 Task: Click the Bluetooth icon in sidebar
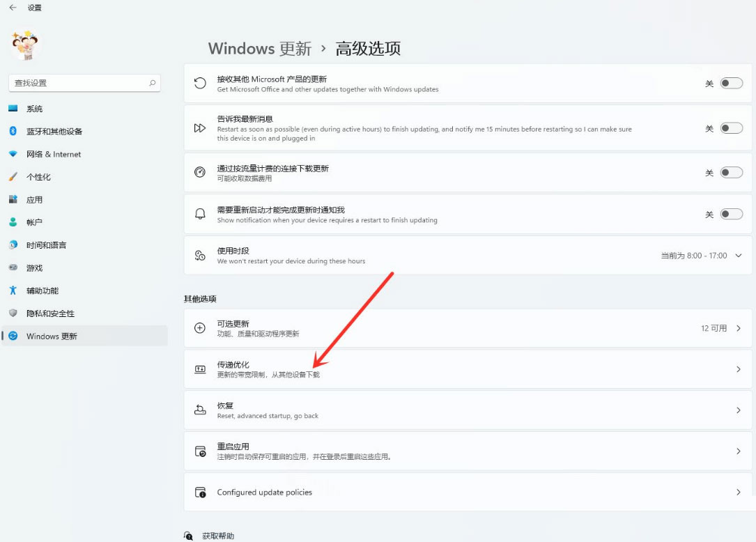(x=13, y=131)
